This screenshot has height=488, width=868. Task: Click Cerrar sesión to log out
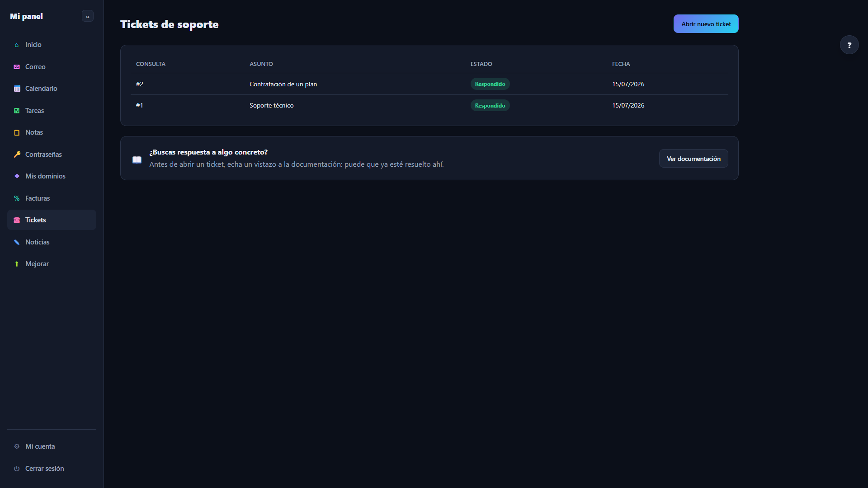52,469
